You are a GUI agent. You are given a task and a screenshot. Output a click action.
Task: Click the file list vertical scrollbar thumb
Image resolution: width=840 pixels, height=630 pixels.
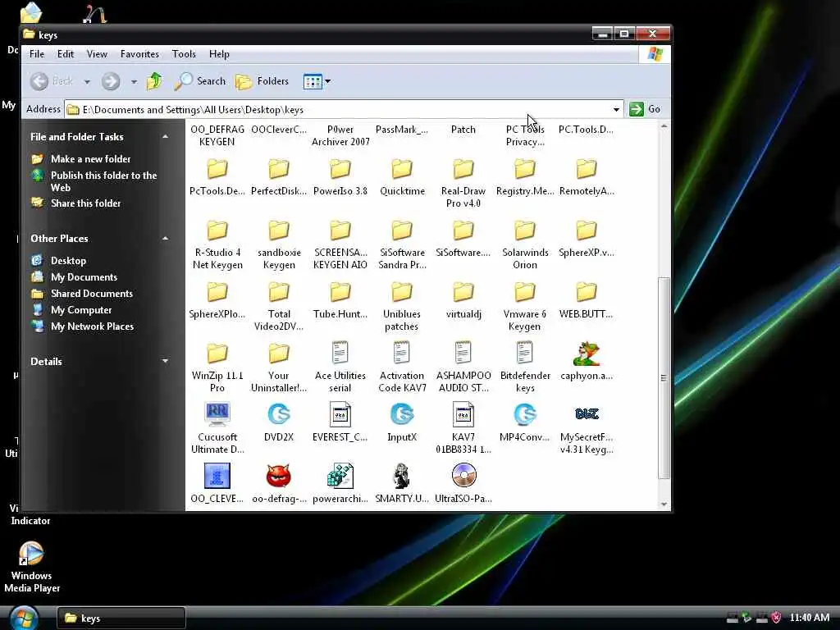(664, 377)
